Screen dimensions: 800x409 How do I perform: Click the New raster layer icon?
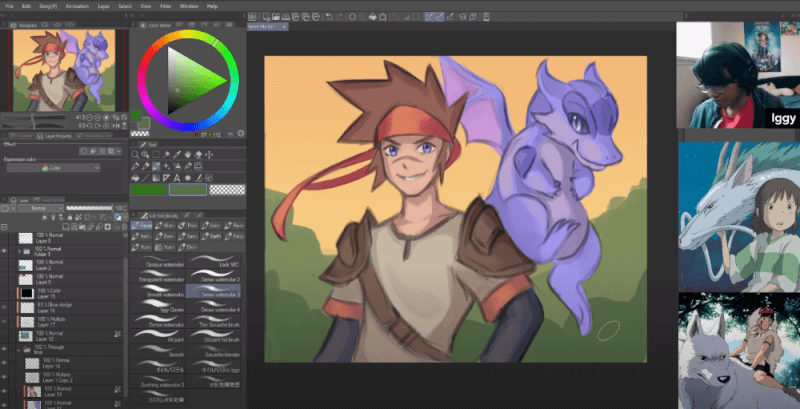point(65,227)
